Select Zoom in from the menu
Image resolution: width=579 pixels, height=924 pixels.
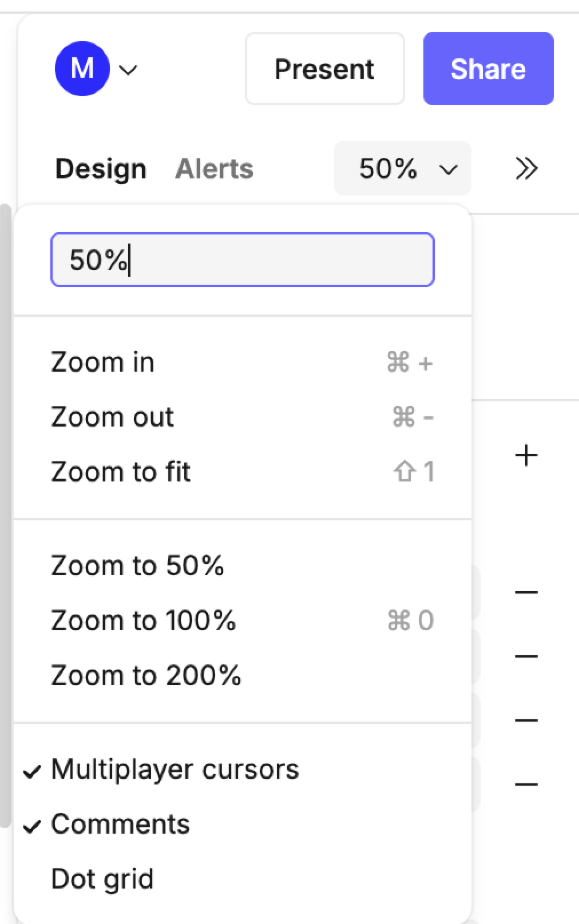(103, 363)
